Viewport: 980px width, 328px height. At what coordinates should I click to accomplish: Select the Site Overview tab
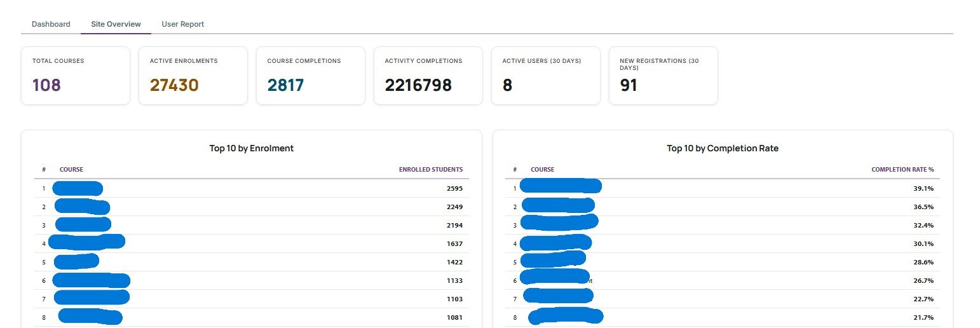tap(116, 24)
